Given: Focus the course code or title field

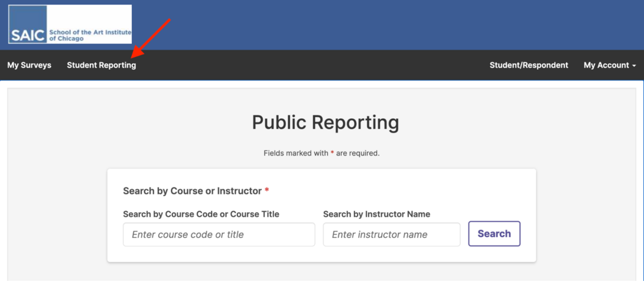Looking at the screenshot, I should pos(219,234).
